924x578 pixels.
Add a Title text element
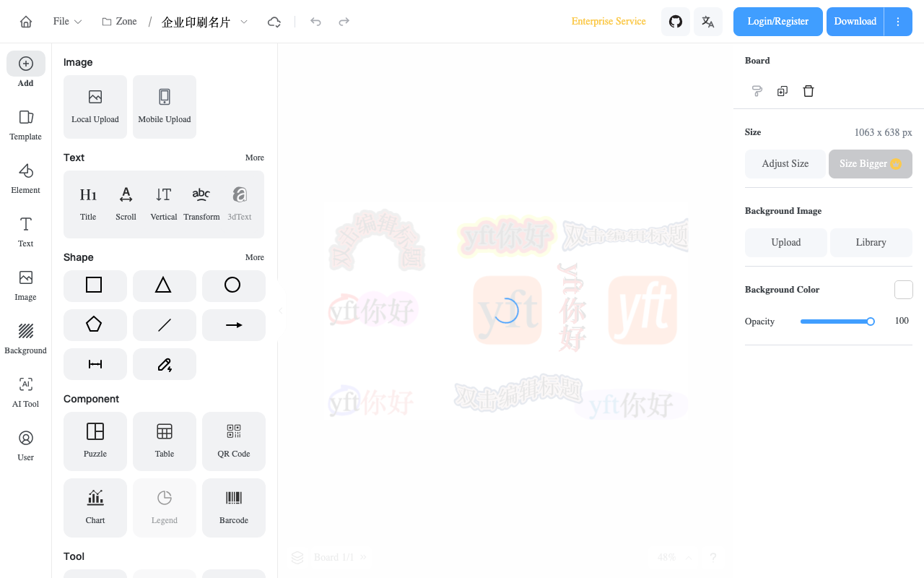[x=88, y=204]
